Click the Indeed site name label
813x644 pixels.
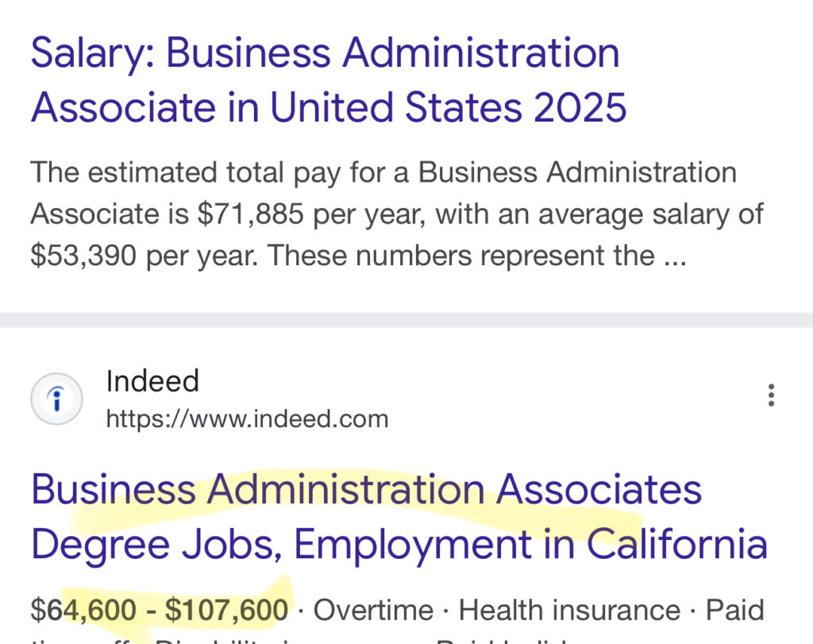pyautogui.click(x=152, y=380)
